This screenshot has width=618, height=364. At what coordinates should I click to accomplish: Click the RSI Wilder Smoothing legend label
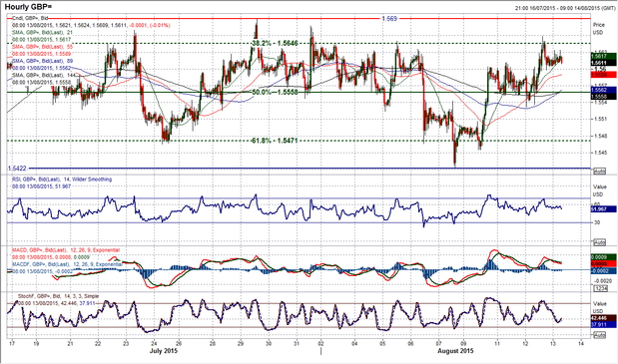point(62,180)
